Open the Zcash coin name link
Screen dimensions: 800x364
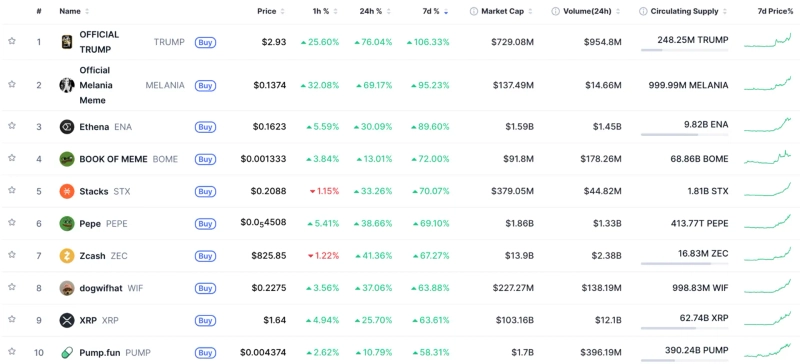tap(93, 256)
